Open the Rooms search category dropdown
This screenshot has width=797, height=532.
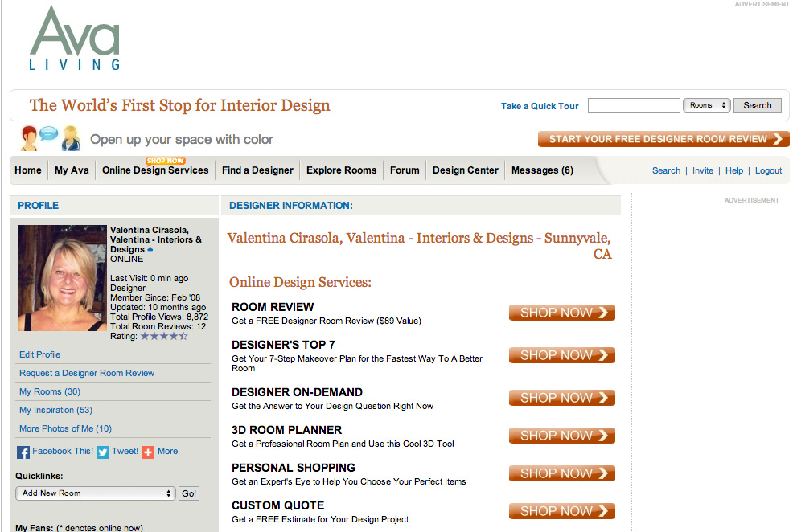point(706,105)
